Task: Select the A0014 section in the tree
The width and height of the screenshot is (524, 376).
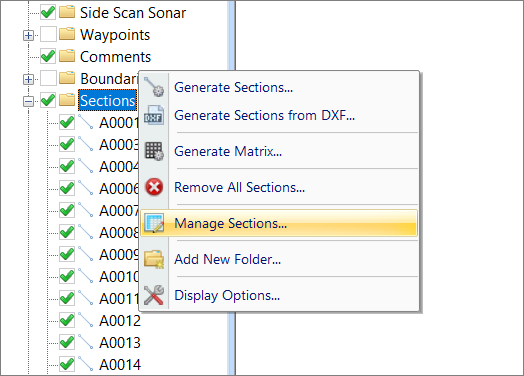Action: click(120, 365)
